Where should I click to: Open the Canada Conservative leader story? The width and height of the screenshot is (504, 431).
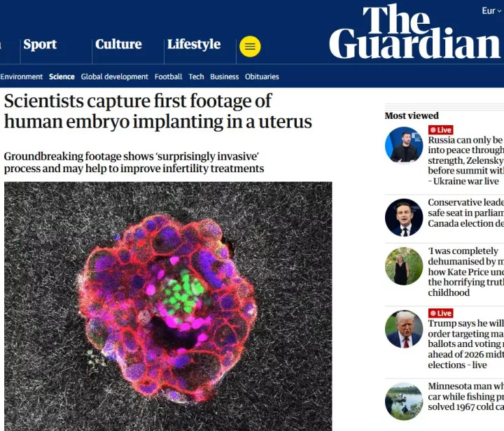(465, 213)
